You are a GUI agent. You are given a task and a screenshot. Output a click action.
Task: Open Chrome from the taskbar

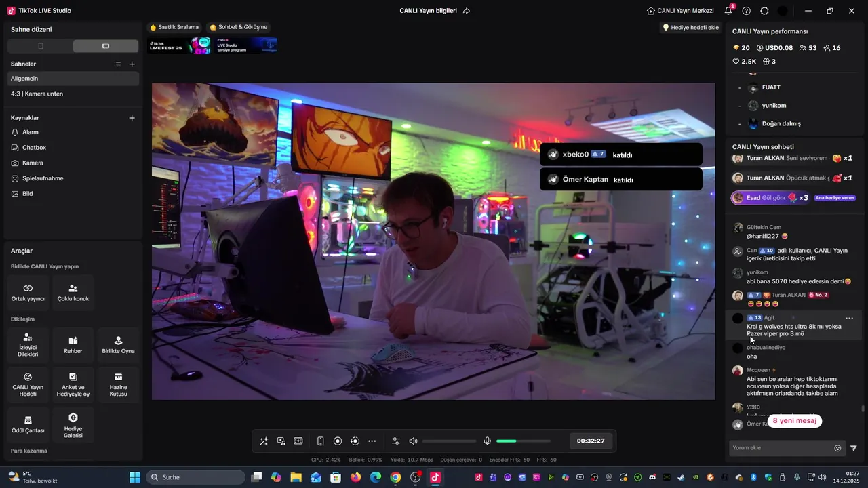click(x=395, y=477)
